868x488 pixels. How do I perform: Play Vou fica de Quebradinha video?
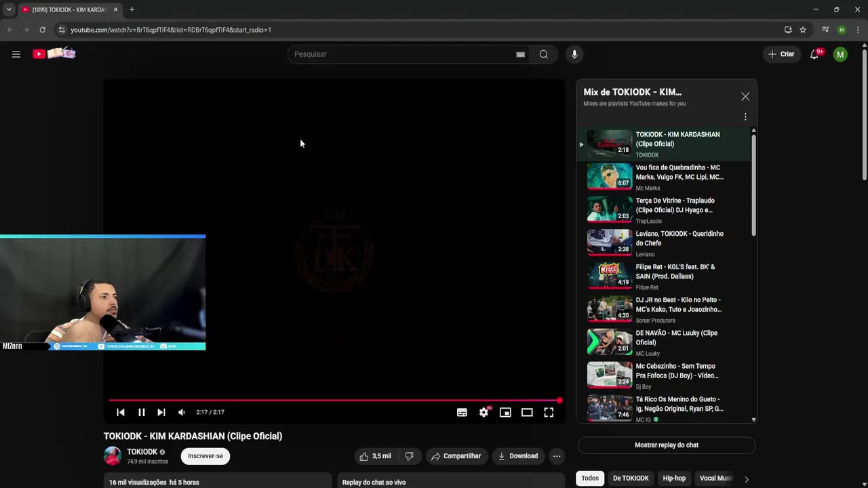pyautogui.click(x=665, y=177)
